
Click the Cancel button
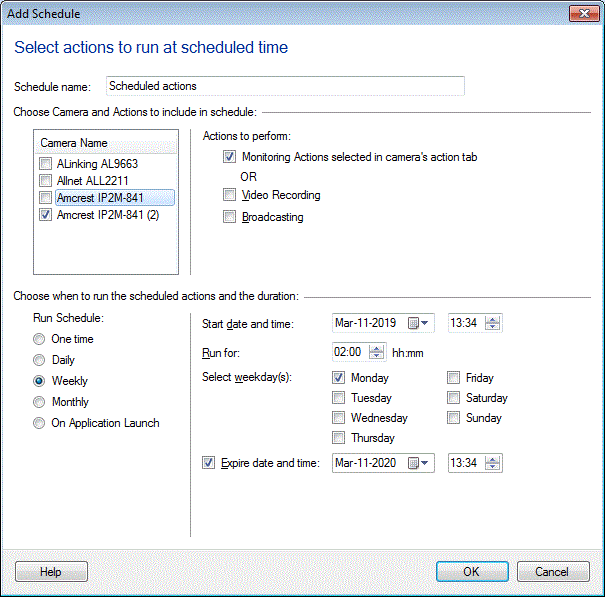[x=551, y=572]
